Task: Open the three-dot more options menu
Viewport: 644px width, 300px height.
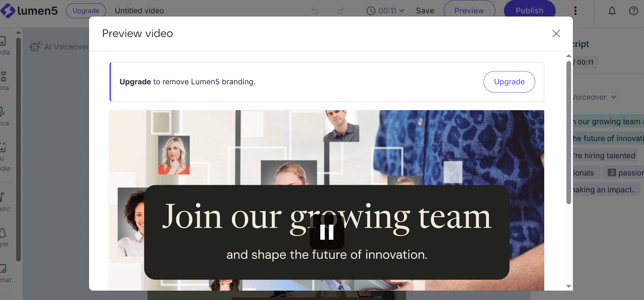Action: tap(575, 11)
